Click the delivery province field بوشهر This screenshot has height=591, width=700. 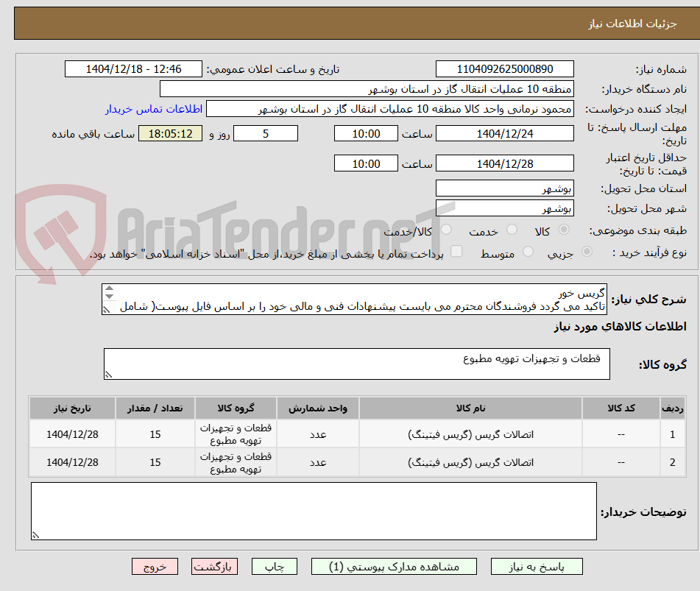(504, 188)
